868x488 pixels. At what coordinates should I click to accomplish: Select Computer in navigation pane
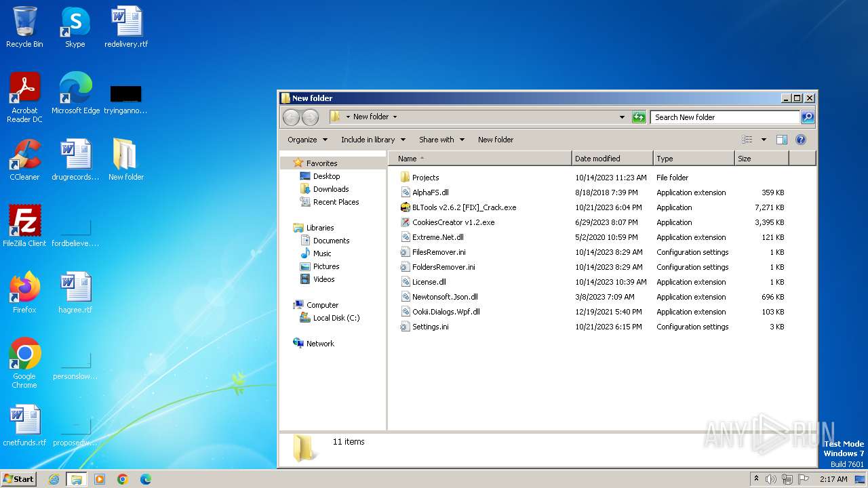coord(322,305)
